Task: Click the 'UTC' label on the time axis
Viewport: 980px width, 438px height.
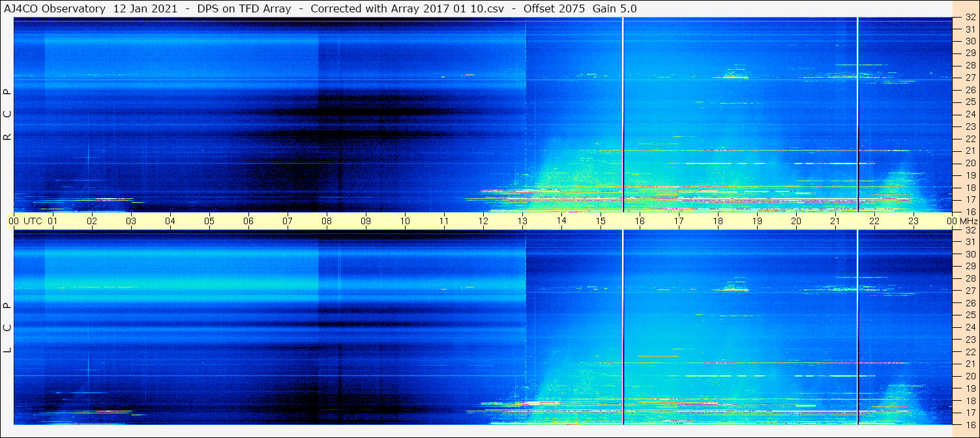Action: tap(33, 221)
